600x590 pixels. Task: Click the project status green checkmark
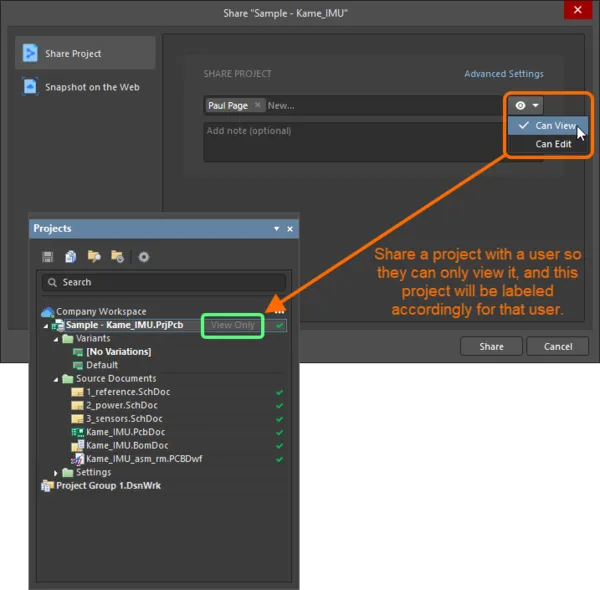[x=280, y=325]
